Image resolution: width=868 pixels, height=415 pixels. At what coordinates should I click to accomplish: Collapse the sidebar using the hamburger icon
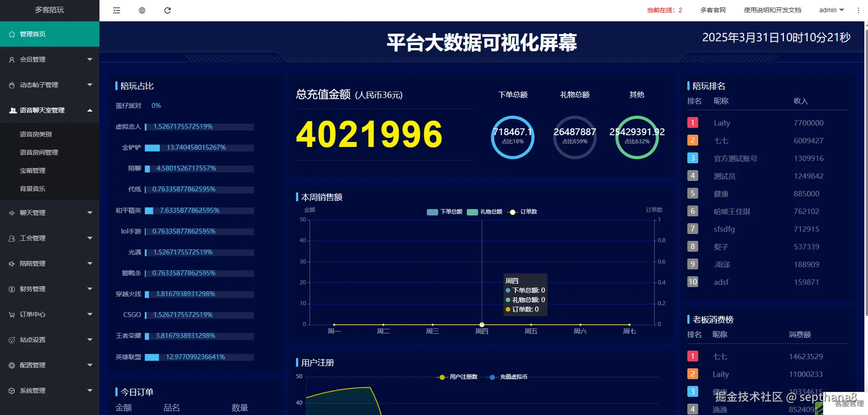point(116,10)
